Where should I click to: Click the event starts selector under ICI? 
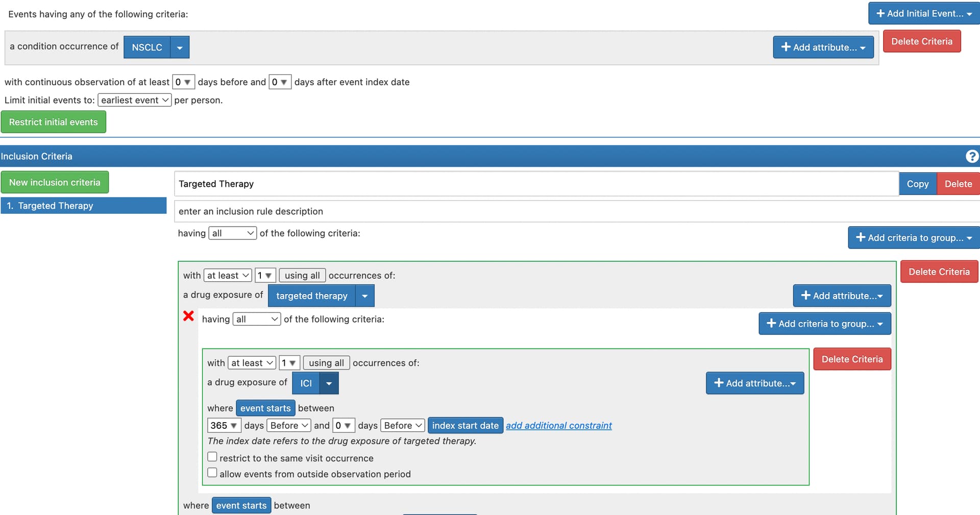click(x=265, y=408)
